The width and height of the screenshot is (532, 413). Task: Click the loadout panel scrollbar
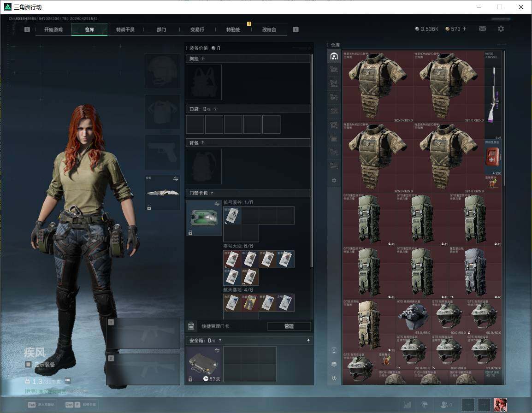(312, 159)
